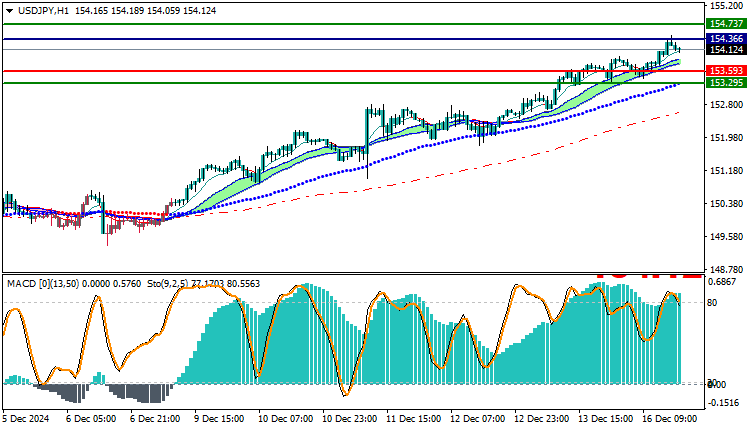Screen dimensions: 750x430
Task: Click the 16 Dec 09:00 time label
Action: pos(670,419)
